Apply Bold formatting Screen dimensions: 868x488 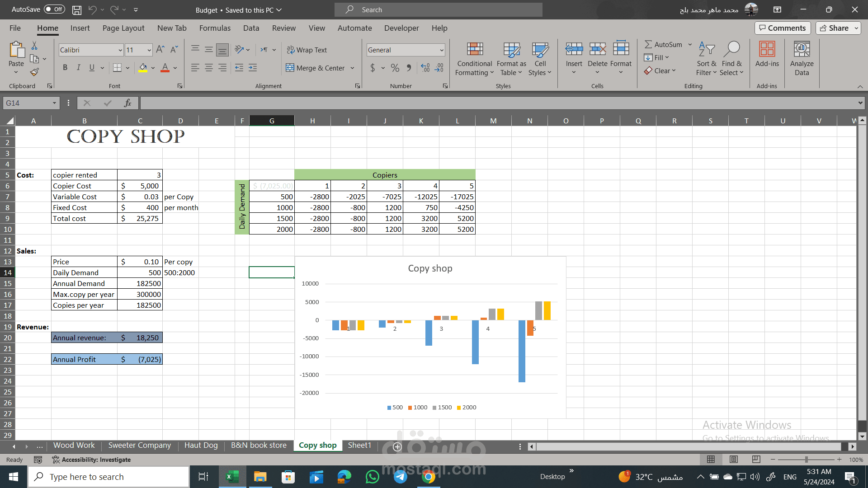[65, 68]
